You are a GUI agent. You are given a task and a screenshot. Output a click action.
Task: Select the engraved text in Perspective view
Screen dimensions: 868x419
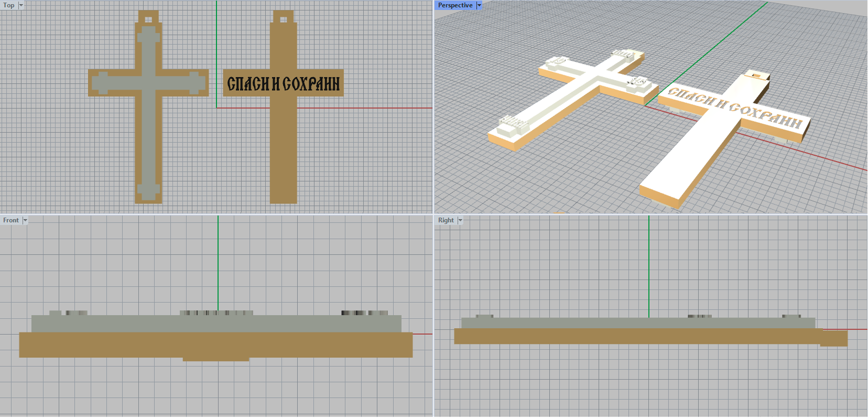coord(735,107)
